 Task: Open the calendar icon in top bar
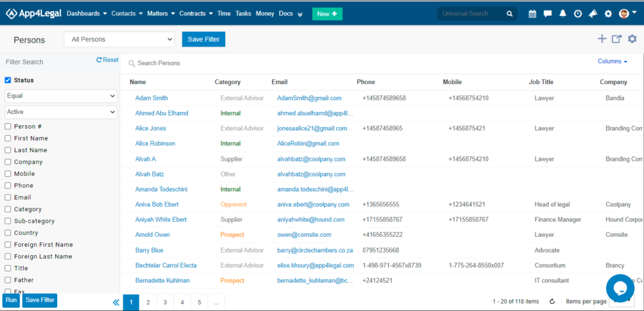(532, 14)
